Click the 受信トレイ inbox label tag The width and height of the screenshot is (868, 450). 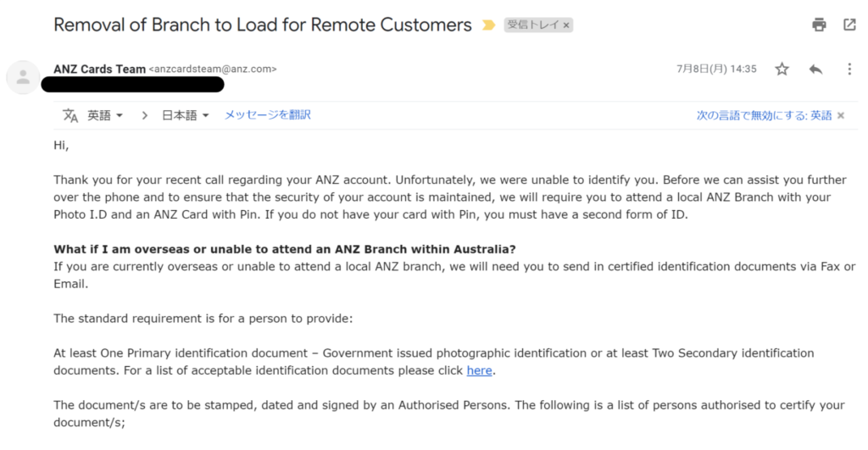[x=533, y=25]
